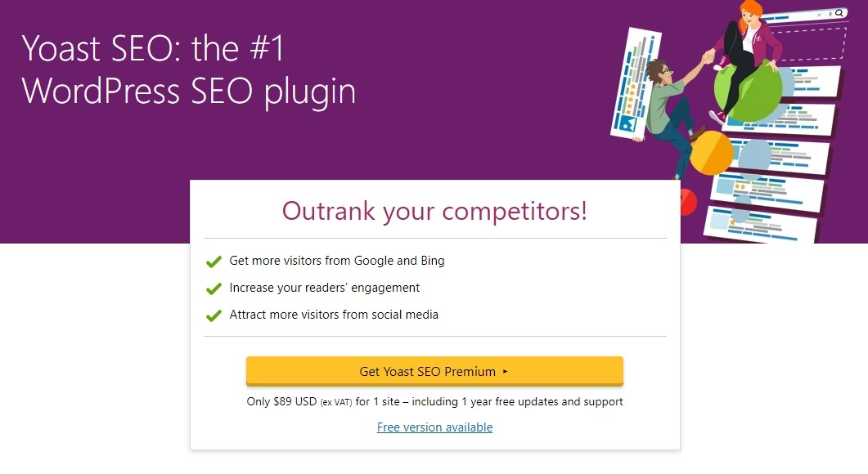Screen dimensions: 868x474
Task: Click the "Yoast SEO: the #1 WordPress SEO plugin" title
Action: pyautogui.click(x=189, y=70)
